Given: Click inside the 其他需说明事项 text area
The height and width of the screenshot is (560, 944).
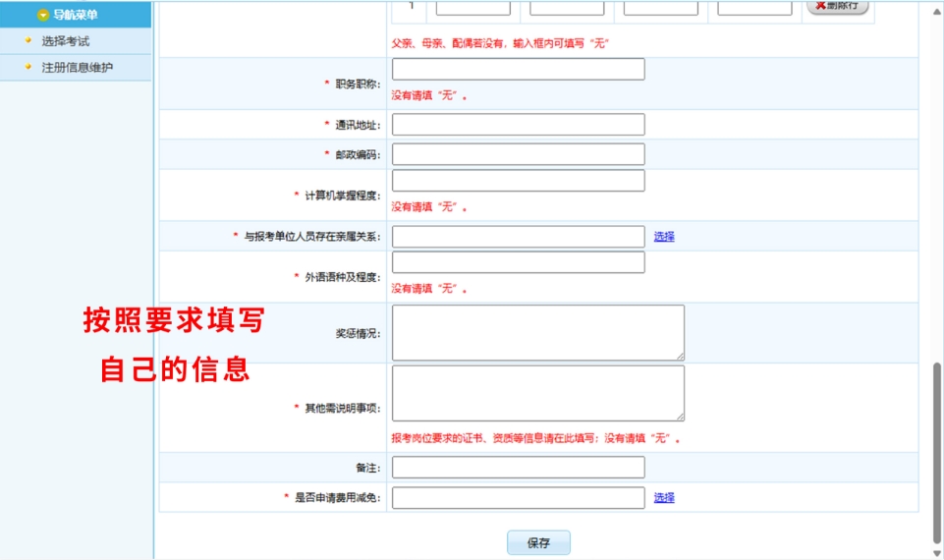Looking at the screenshot, I should coord(537,393).
